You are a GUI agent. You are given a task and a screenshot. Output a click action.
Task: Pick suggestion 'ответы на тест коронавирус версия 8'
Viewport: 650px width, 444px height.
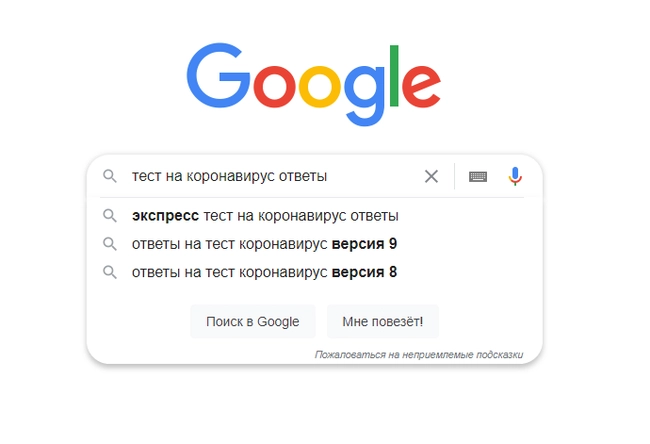click(x=264, y=271)
